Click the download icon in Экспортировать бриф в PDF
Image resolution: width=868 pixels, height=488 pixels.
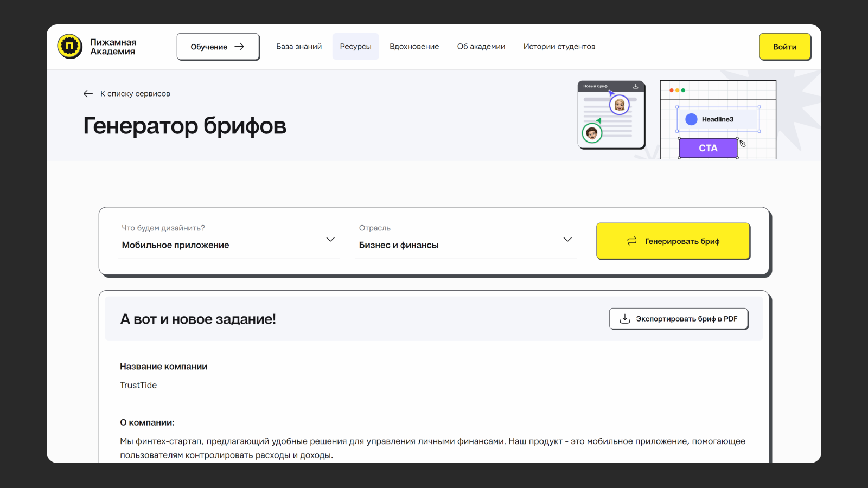625,319
